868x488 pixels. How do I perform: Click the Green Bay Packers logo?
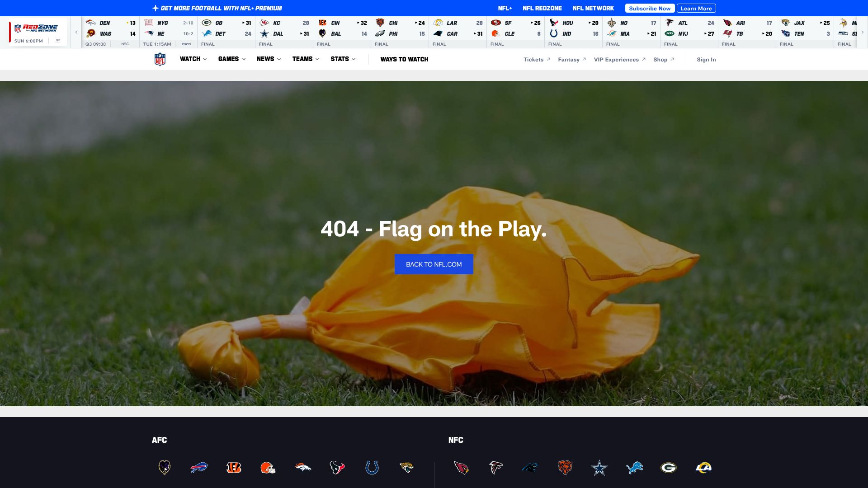pyautogui.click(x=668, y=467)
